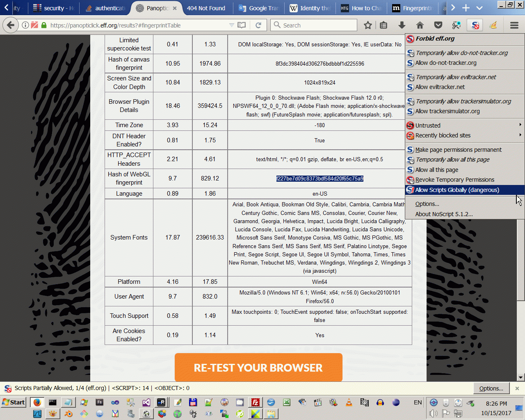Choose Temporarily allow do-not-tracker.org

point(465,53)
